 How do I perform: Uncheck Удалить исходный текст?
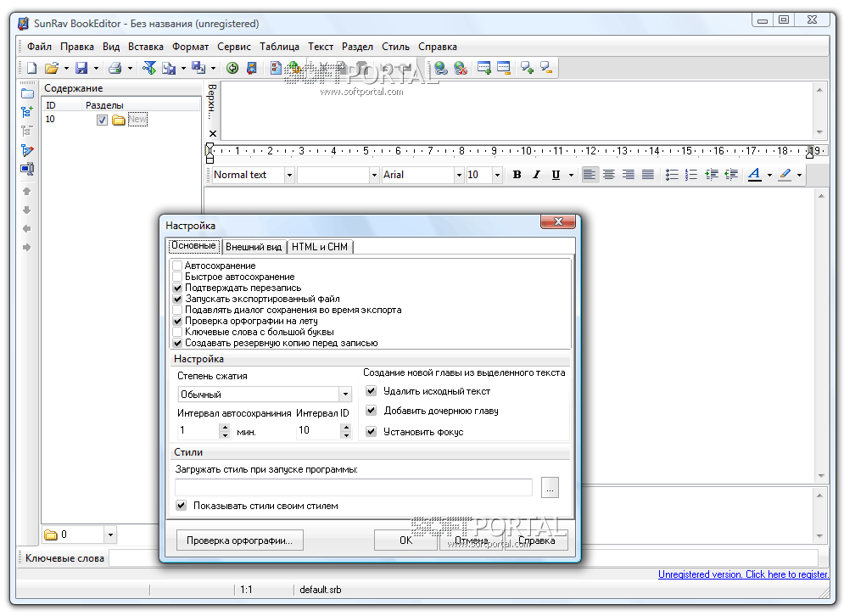click(371, 391)
